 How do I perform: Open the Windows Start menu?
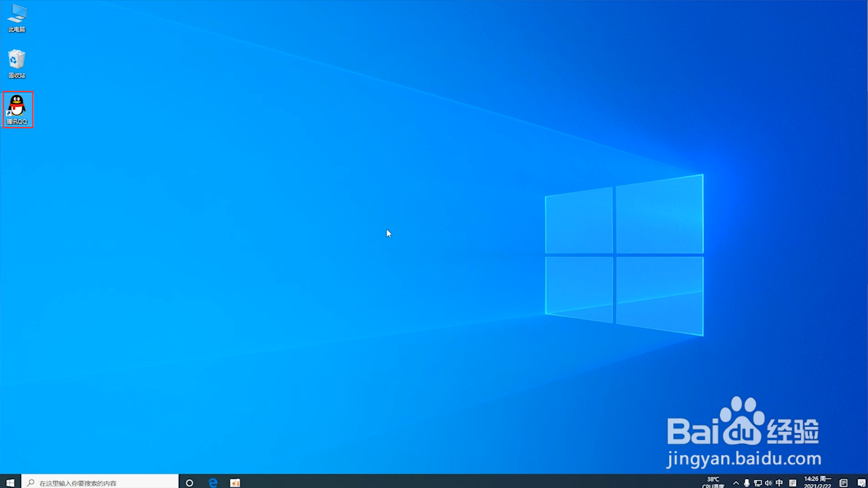tap(10, 483)
